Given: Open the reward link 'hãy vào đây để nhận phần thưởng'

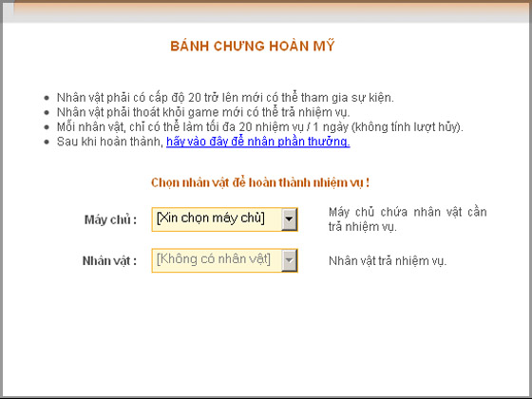Looking at the screenshot, I should coord(257,142).
